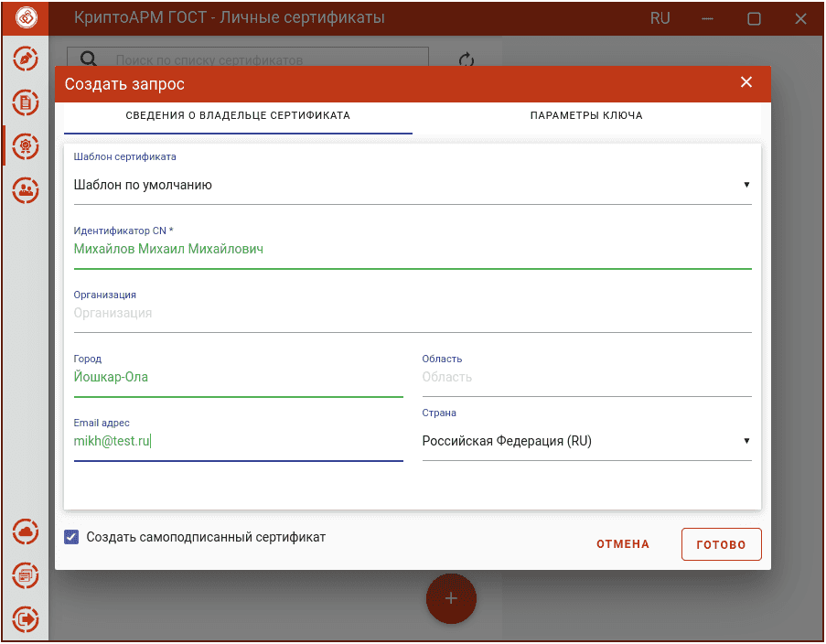The width and height of the screenshot is (826, 644).
Task: Click the ОТМЕНА button
Action: [x=623, y=544]
